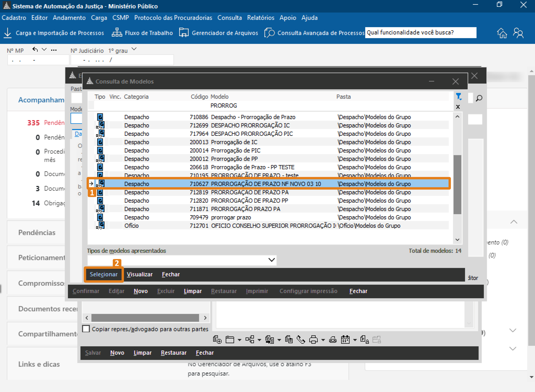Click the calendar icon in bottom toolbar
Viewport: 535px width, 392px height.
[x=345, y=340]
